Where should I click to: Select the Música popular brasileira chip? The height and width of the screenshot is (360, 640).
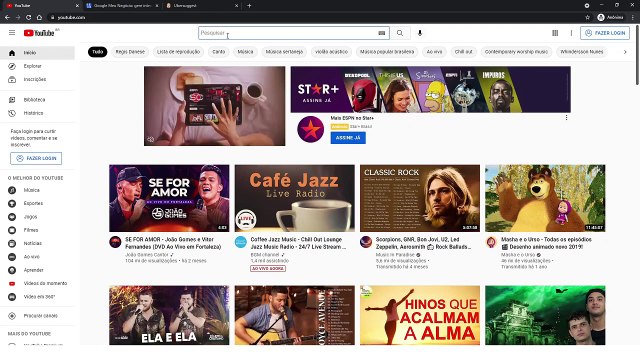[387, 52]
